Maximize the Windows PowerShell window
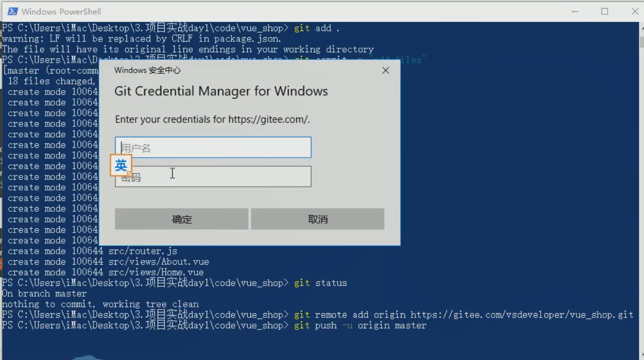The width and height of the screenshot is (644, 360). pos(604,11)
